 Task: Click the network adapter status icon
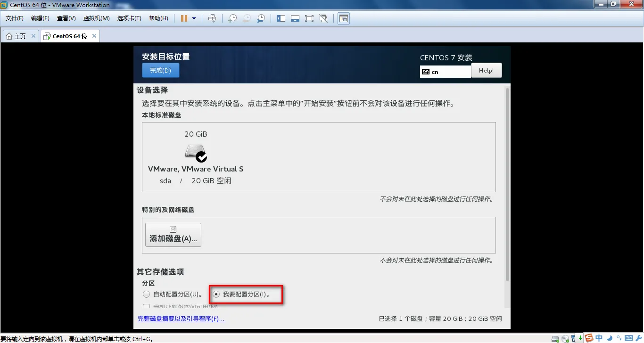click(573, 339)
